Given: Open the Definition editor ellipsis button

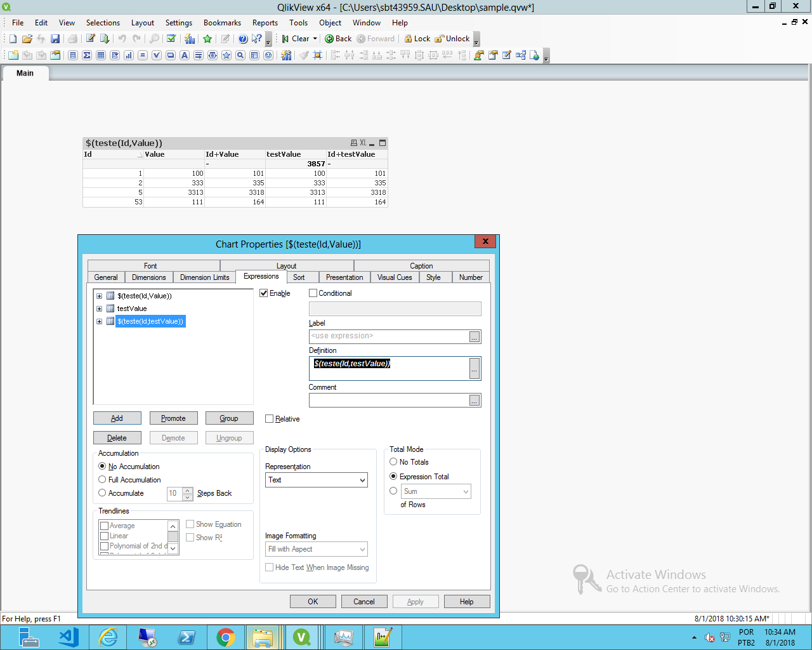Looking at the screenshot, I should coord(475,369).
